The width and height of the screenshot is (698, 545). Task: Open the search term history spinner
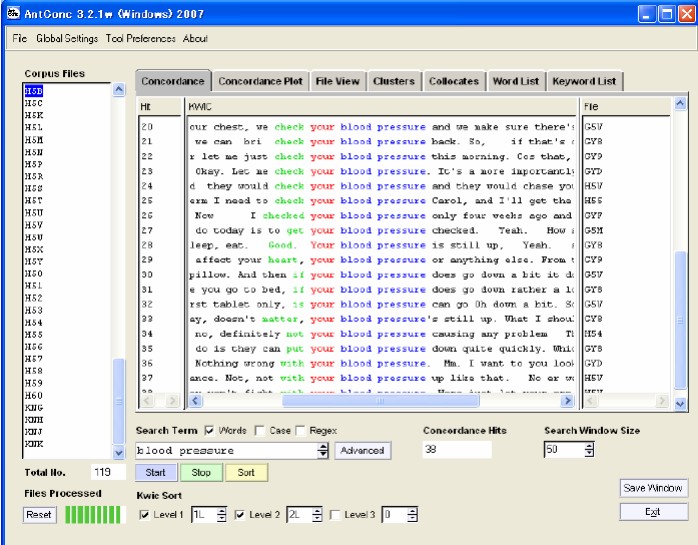click(x=322, y=451)
